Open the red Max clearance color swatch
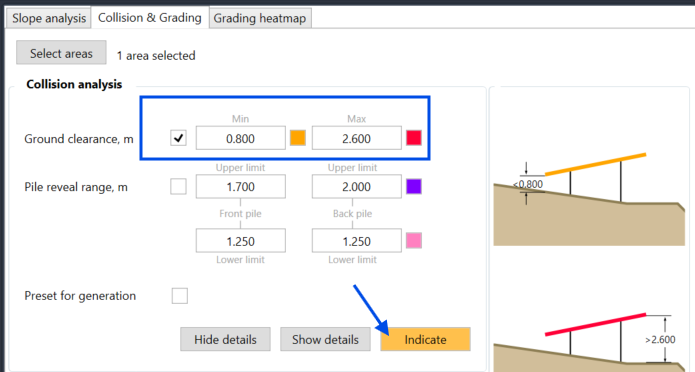The width and height of the screenshot is (695, 372). pos(414,137)
